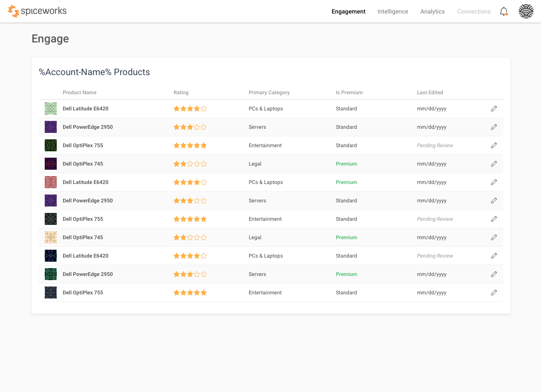Edit the Latitude E6420 row with Pending Review

[x=494, y=256]
